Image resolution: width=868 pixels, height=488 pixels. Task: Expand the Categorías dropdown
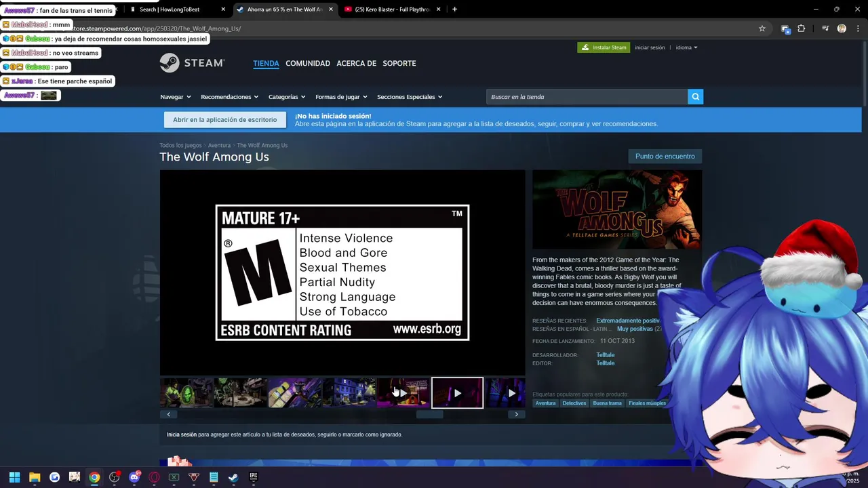[287, 97]
